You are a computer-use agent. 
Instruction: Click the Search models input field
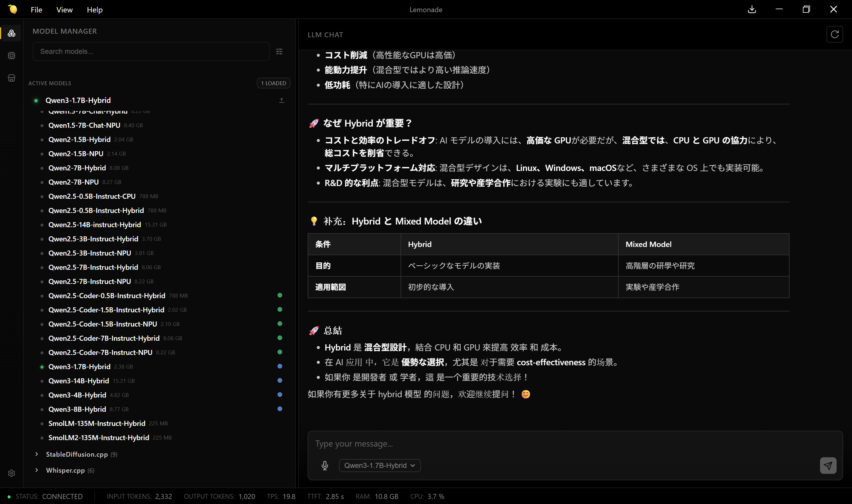coord(151,52)
